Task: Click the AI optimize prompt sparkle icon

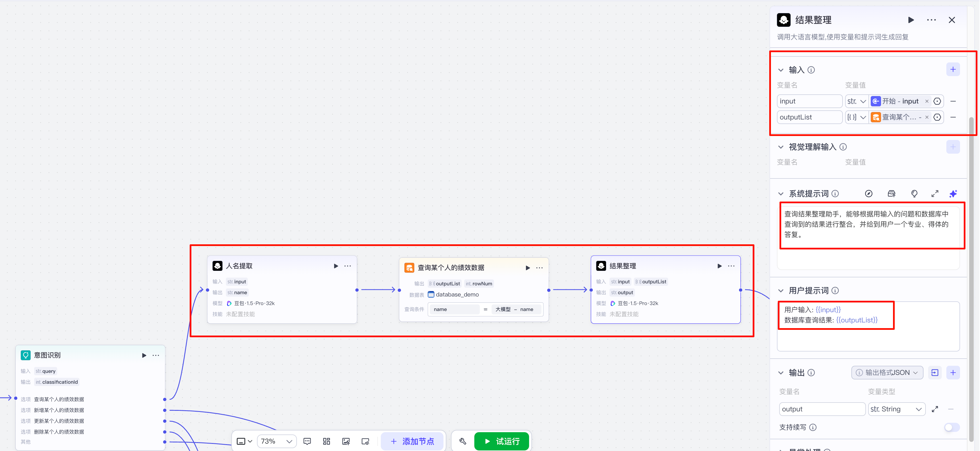Action: (x=953, y=194)
